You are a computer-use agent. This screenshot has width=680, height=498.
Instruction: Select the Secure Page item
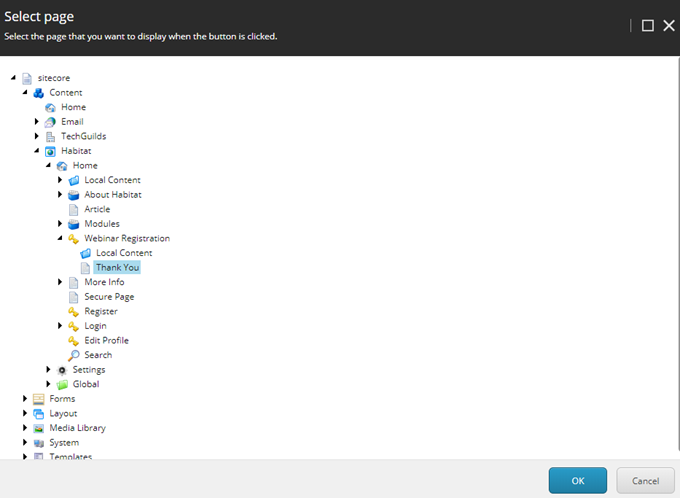tap(109, 297)
